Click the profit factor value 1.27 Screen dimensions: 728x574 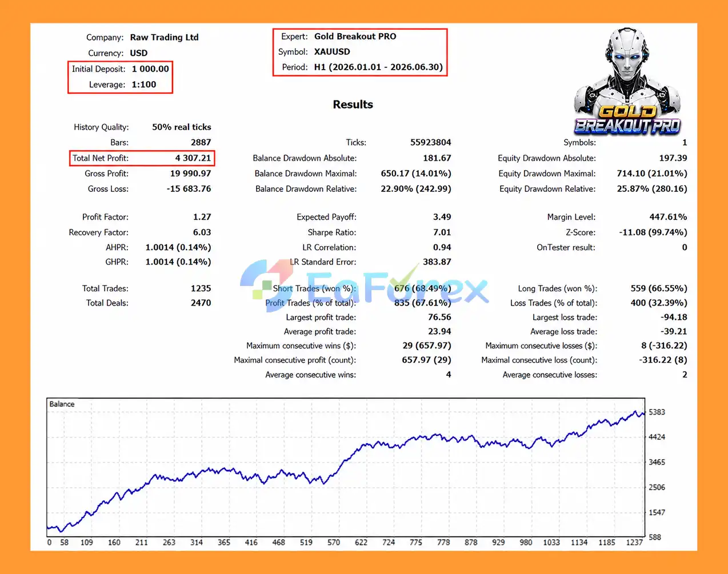pos(202,217)
